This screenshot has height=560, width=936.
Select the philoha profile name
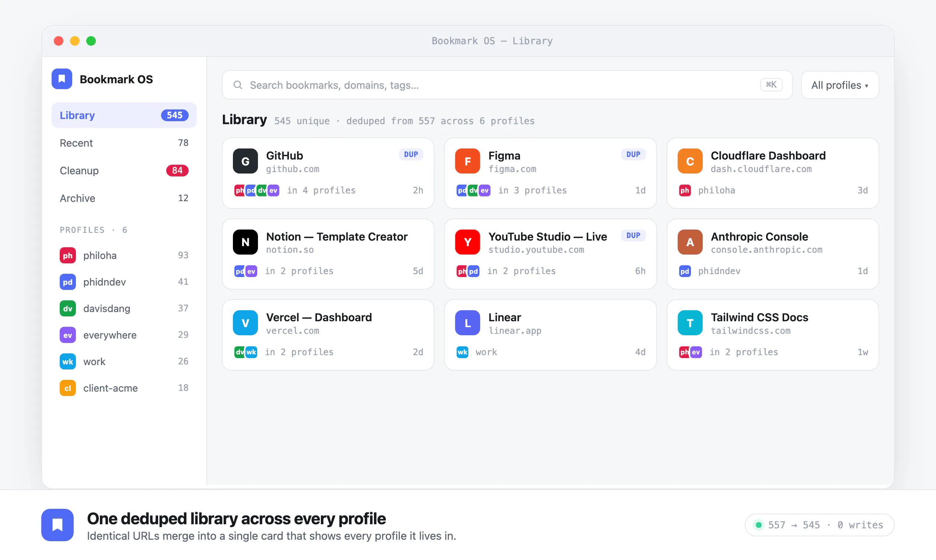pos(99,255)
